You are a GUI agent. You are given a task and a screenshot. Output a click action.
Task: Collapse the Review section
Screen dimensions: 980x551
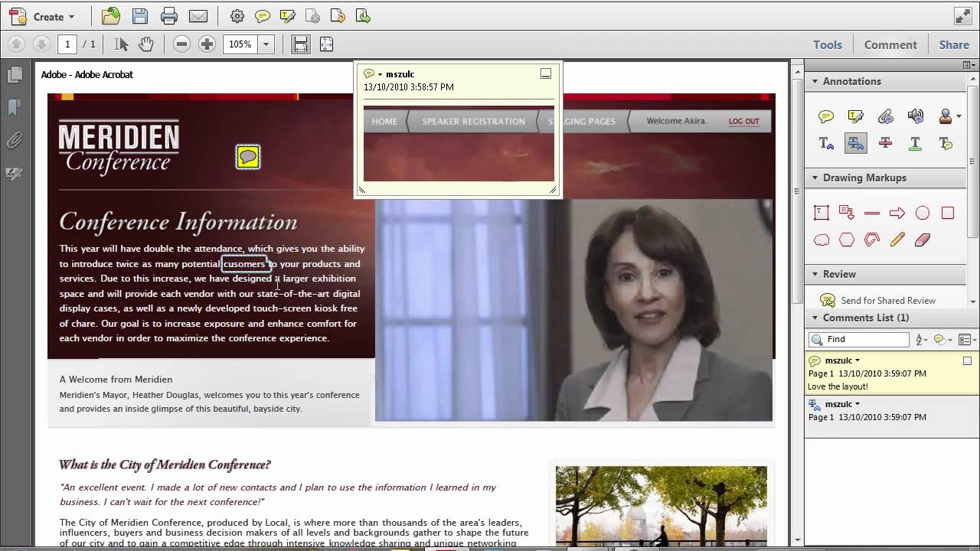(815, 274)
